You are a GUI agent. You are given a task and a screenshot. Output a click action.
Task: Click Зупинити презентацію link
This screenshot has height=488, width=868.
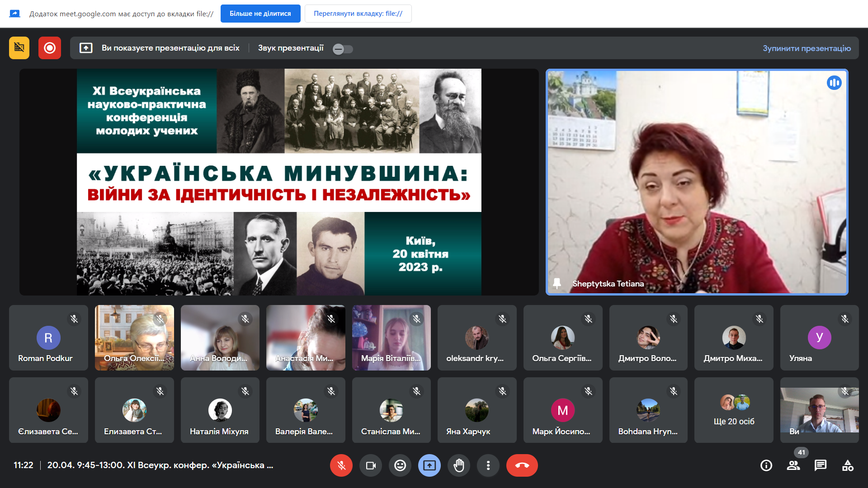pyautogui.click(x=807, y=48)
